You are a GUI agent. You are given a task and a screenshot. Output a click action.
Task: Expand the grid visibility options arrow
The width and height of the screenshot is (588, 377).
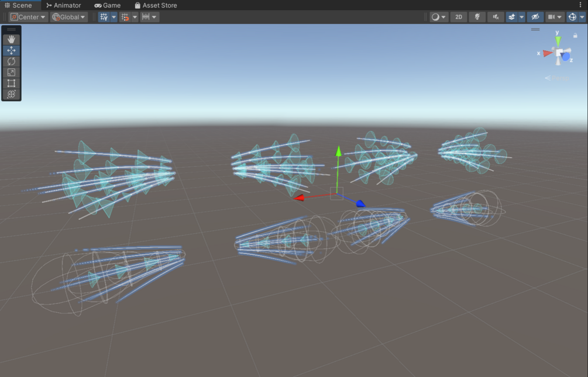[x=114, y=17]
